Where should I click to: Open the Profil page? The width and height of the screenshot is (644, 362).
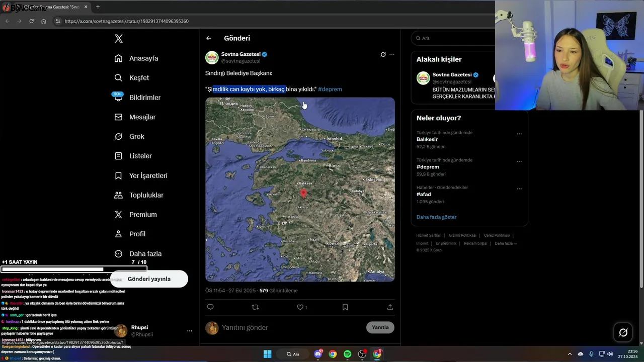click(x=130, y=234)
